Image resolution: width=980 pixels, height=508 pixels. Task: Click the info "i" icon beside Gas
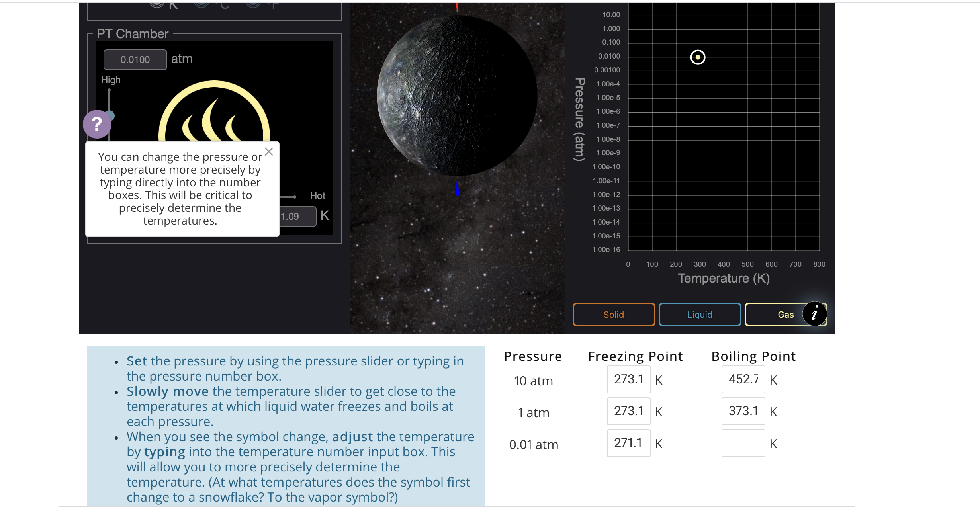coord(814,315)
